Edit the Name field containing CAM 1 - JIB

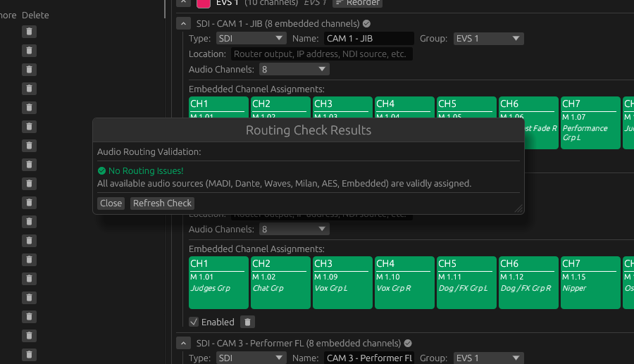[x=368, y=39]
